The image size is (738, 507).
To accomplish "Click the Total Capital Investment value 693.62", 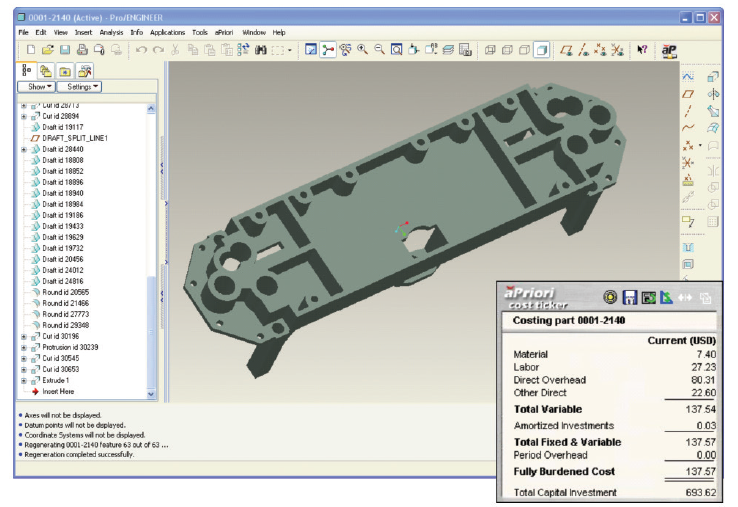I will 701,492.
